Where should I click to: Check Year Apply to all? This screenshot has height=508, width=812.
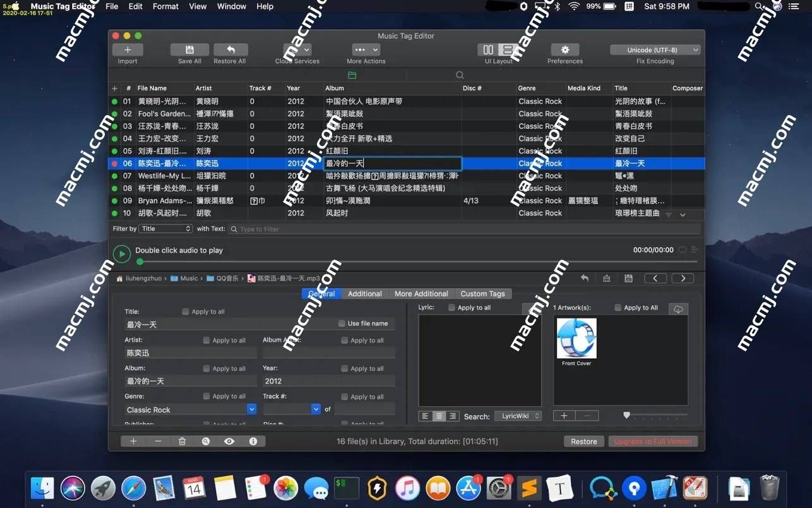click(x=344, y=368)
